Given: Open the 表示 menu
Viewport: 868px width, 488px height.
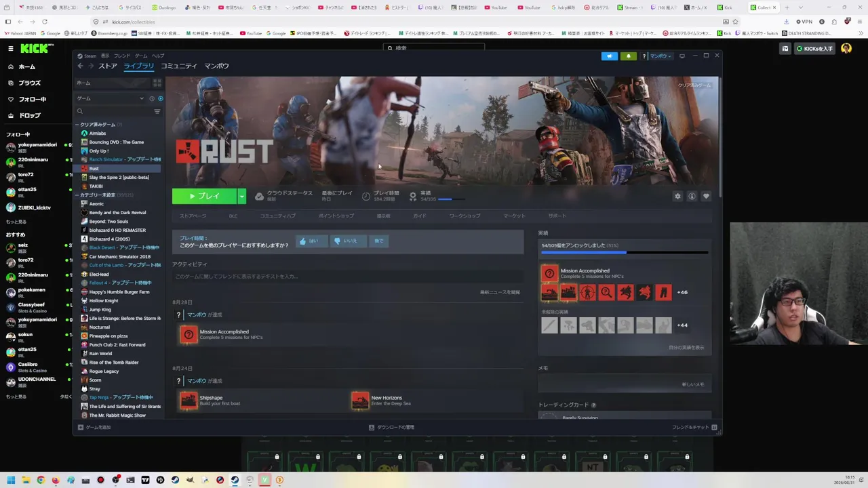Looking at the screenshot, I should (105, 56).
